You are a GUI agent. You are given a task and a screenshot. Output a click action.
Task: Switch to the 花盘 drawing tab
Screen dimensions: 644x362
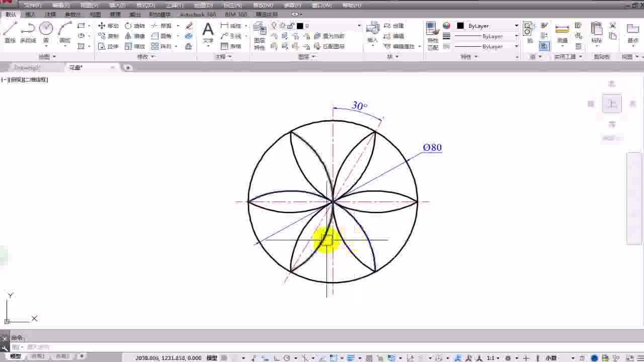(75, 67)
